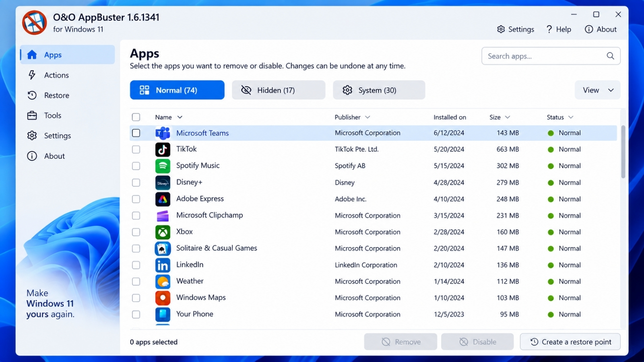The height and width of the screenshot is (362, 644).
Task: Check the TikTok checkbox
Action: [x=136, y=149]
